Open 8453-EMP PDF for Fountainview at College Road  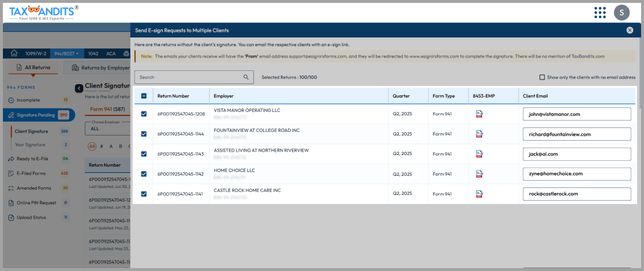[480, 134]
